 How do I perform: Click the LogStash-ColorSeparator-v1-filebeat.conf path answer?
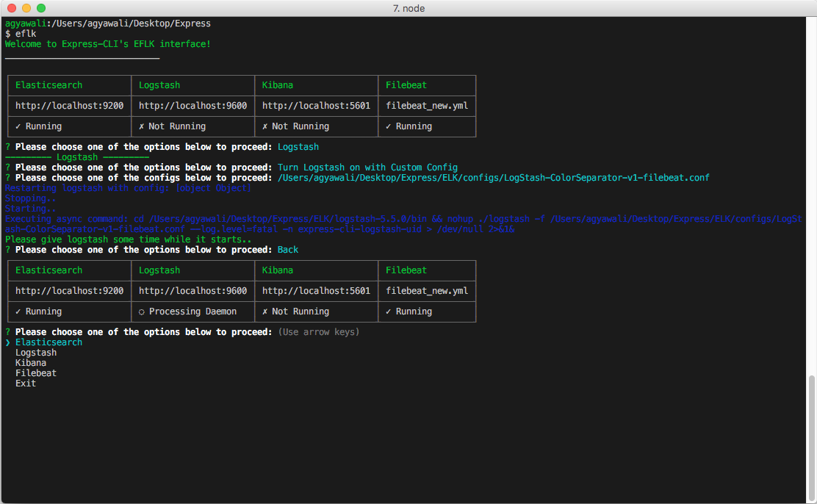click(x=494, y=178)
